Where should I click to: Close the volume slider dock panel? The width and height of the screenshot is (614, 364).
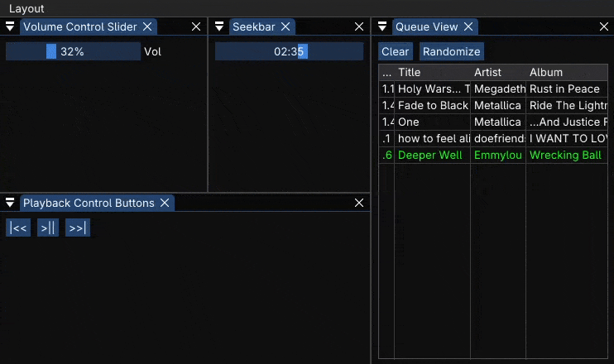pyautogui.click(x=196, y=26)
